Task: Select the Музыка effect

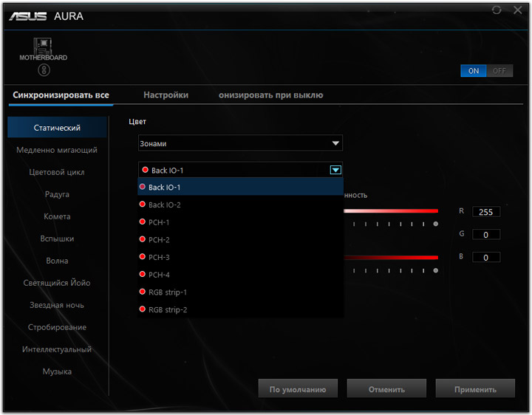Action: pos(57,371)
